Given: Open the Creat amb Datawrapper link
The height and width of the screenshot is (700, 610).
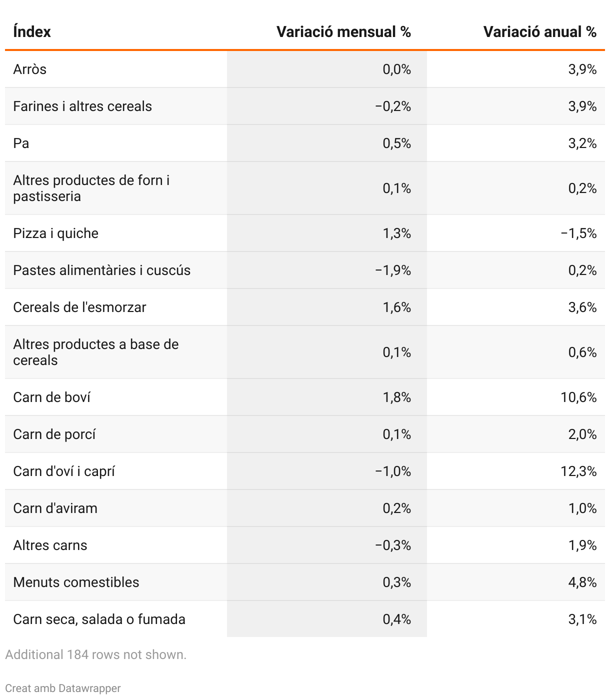Looking at the screenshot, I should (63, 688).
